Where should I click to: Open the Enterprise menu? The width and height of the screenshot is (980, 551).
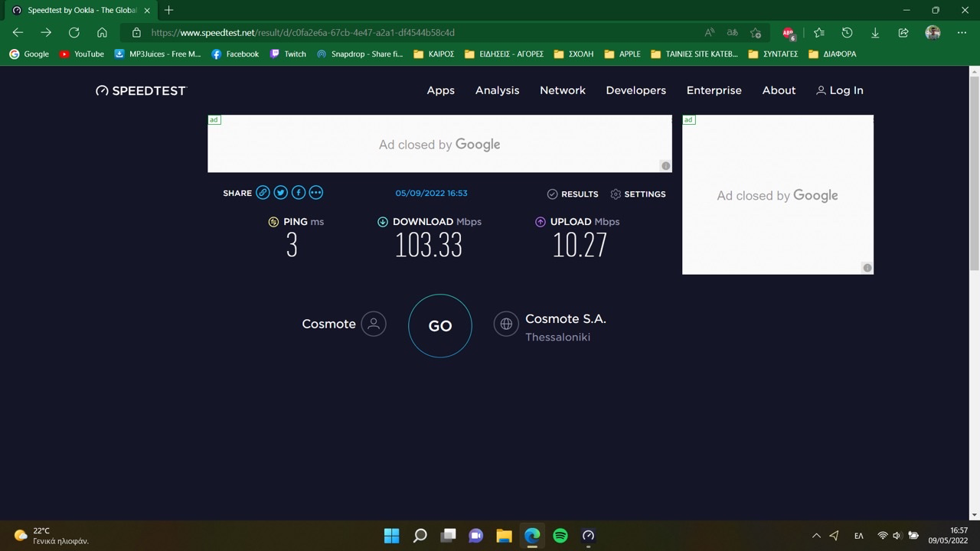pos(714,90)
